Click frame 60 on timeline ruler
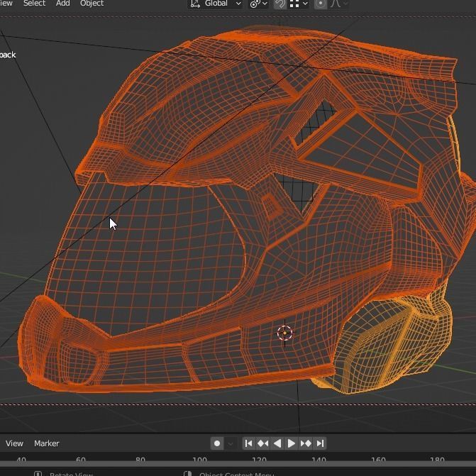This screenshot has width=476, height=476. (x=81, y=460)
